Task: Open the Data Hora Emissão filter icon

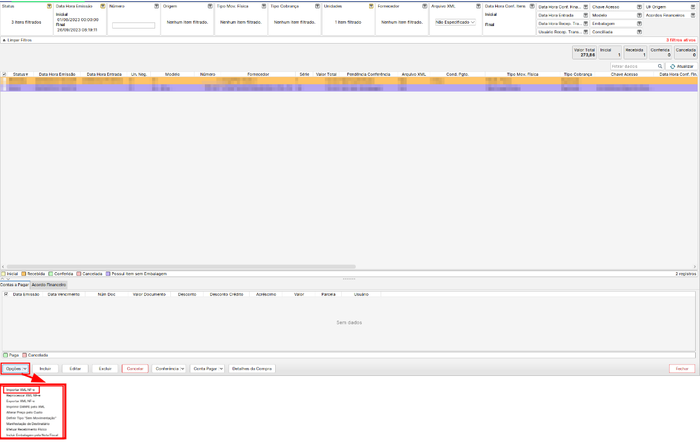Action: [102, 6]
